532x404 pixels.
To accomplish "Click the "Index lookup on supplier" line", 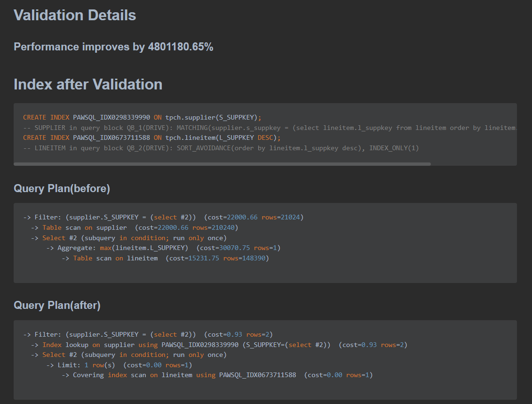I will pyautogui.click(x=219, y=345).
